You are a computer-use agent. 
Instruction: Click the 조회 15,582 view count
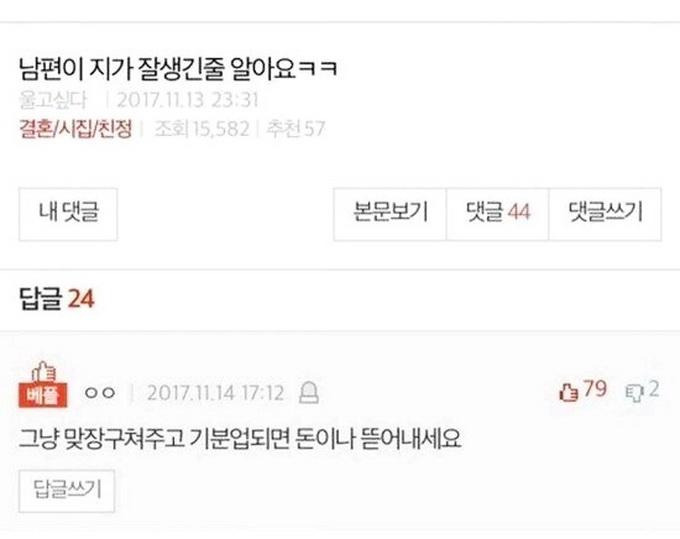202,129
